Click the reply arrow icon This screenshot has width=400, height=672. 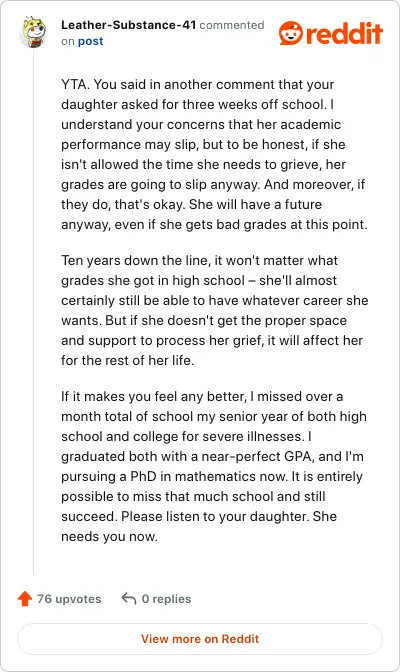(x=129, y=598)
